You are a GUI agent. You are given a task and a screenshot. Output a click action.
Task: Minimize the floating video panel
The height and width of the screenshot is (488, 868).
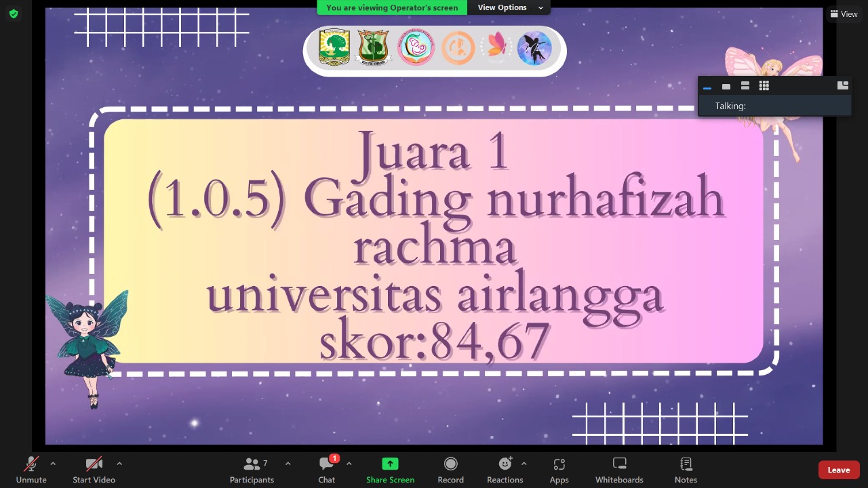pyautogui.click(x=707, y=86)
